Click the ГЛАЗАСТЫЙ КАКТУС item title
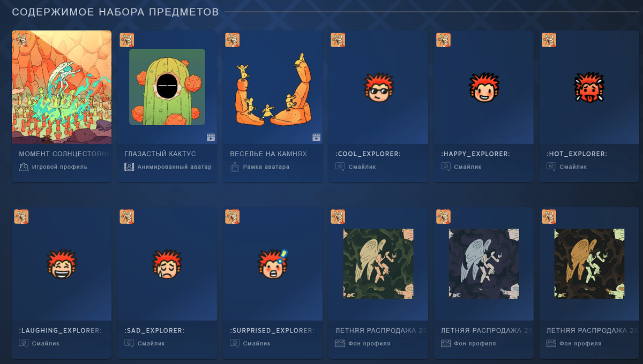Viewport: 643px width, 364px height. tap(160, 154)
